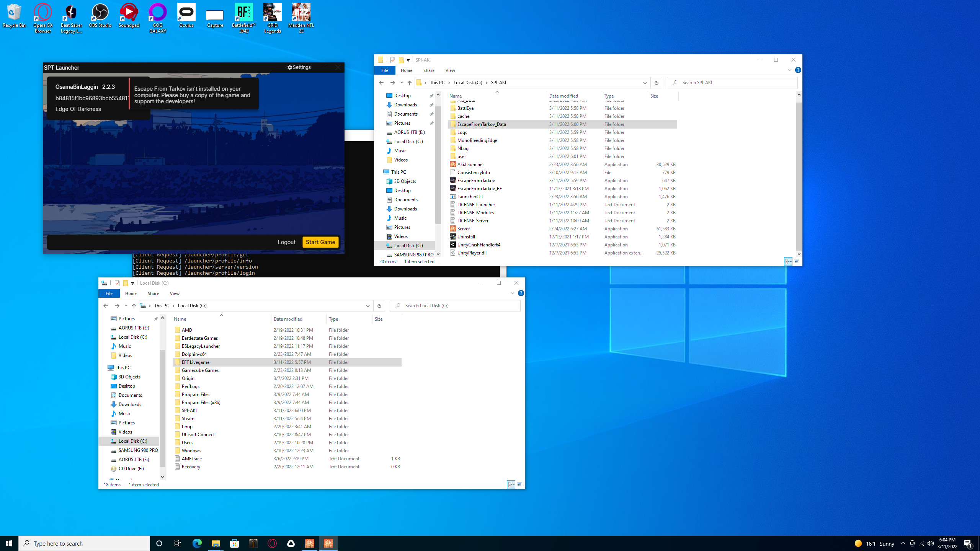Open View tab in SPI-AKI window
This screenshot has width=980, height=551.
click(x=450, y=70)
